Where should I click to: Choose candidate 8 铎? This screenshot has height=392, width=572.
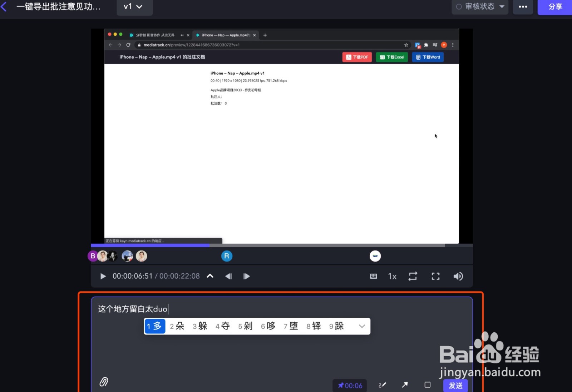[x=314, y=326]
